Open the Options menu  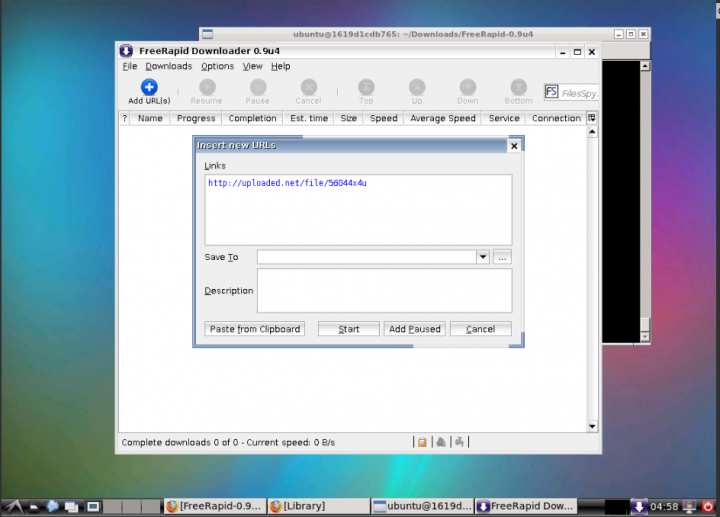coord(217,66)
